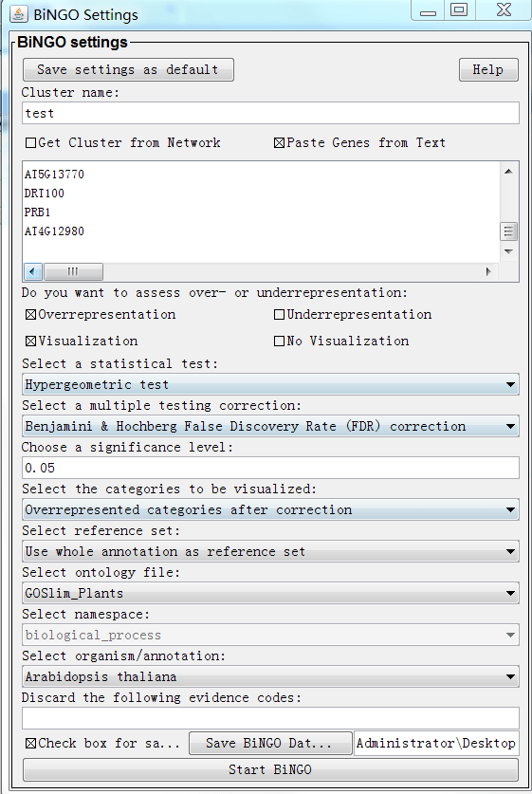
Task: Enable Underrepresentation checkbox
Action: [x=279, y=314]
